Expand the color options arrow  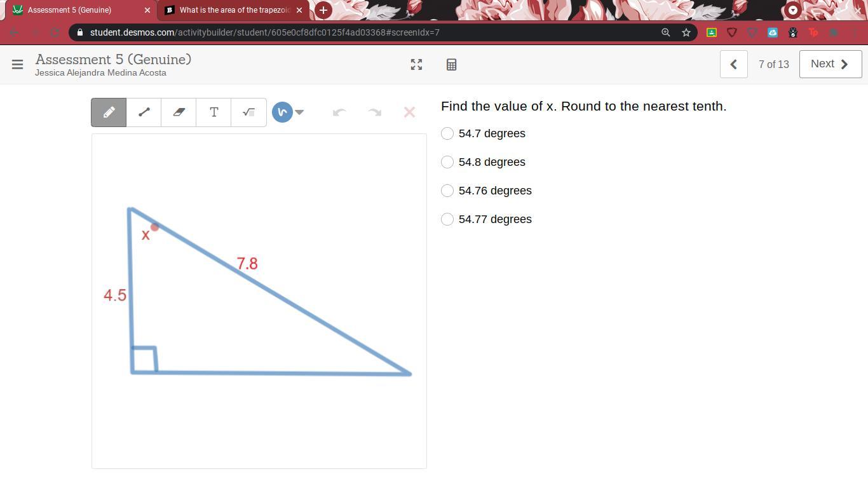pyautogui.click(x=299, y=112)
